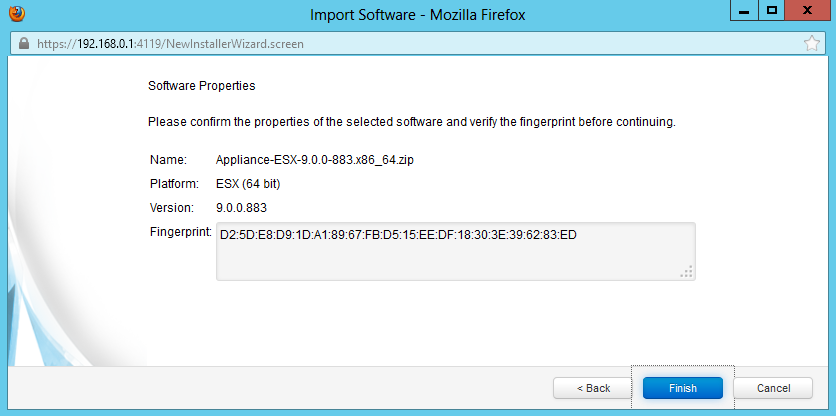Click the Software Properties heading
This screenshot has height=416, width=836.
pos(201,86)
